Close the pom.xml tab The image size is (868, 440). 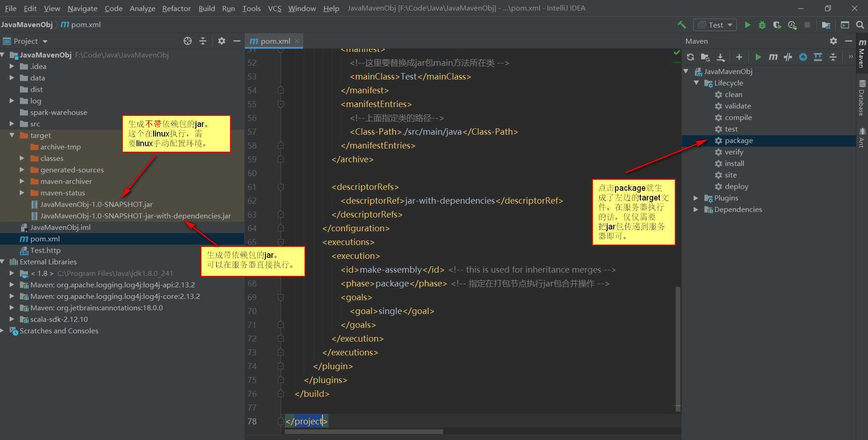click(297, 41)
